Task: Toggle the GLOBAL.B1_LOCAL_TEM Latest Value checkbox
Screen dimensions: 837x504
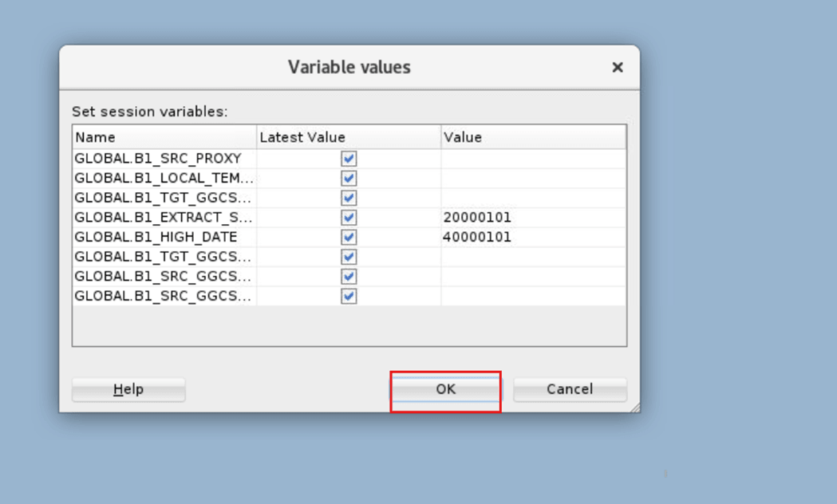Action: click(x=348, y=178)
